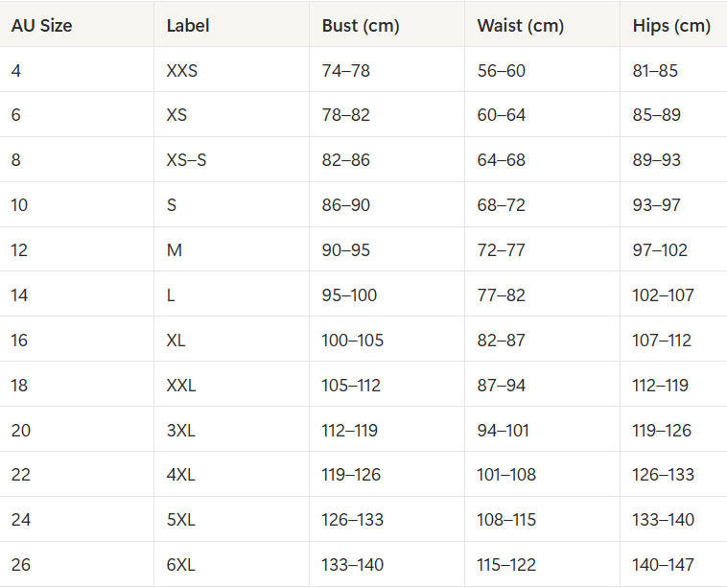Select hips value 112–119
This screenshot has width=727, height=588.
(661, 386)
